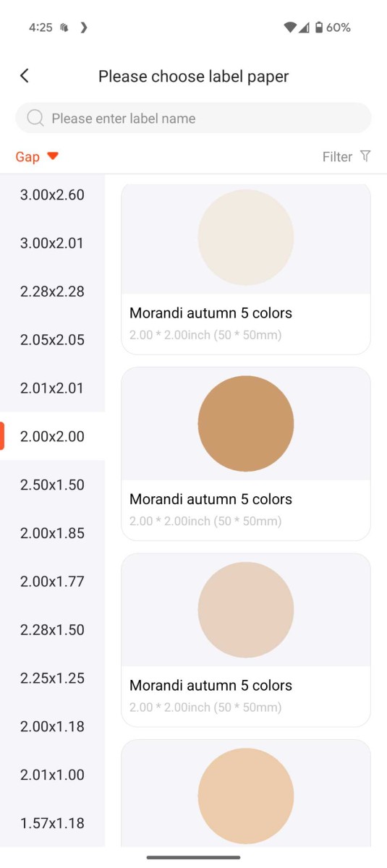Open the Gap label type selector

[x=37, y=157]
